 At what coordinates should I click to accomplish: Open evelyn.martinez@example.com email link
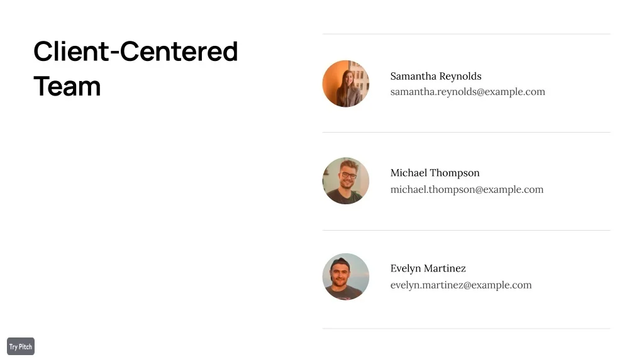[460, 285]
